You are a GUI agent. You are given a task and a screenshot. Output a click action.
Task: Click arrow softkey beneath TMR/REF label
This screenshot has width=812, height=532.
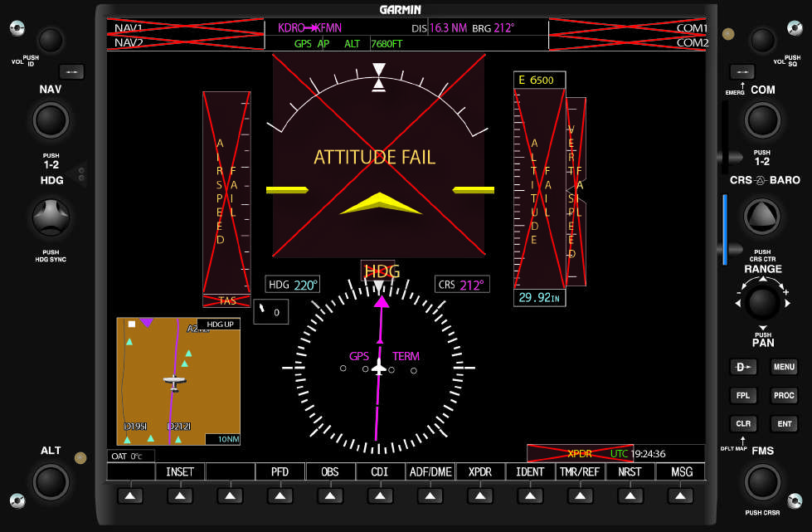coord(580,496)
